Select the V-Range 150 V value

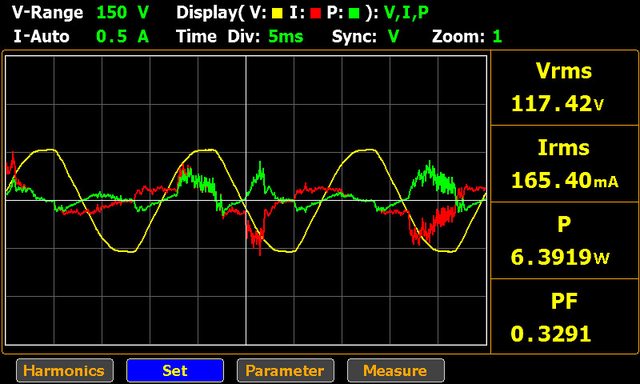[122, 13]
